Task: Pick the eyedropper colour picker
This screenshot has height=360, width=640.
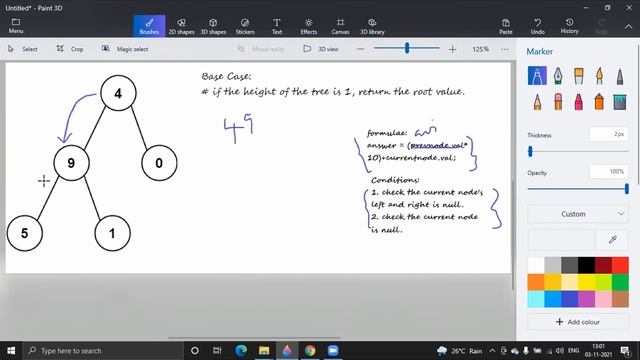Action: point(612,240)
